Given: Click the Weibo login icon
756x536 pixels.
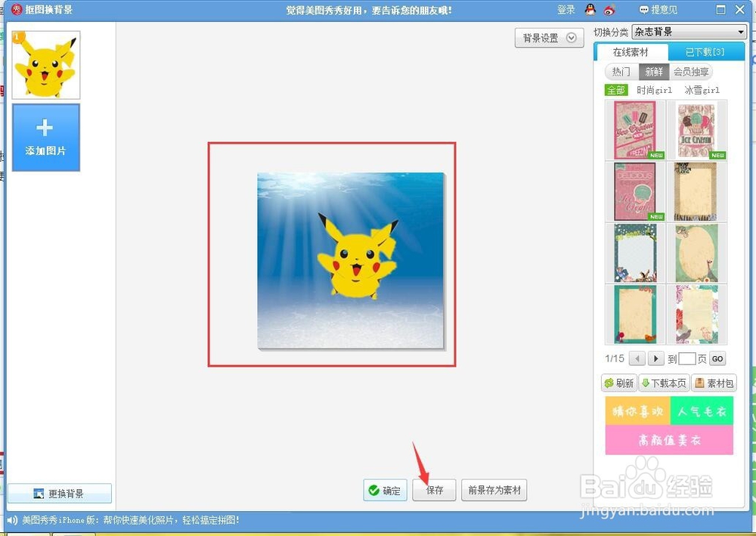Looking at the screenshot, I should [x=609, y=9].
